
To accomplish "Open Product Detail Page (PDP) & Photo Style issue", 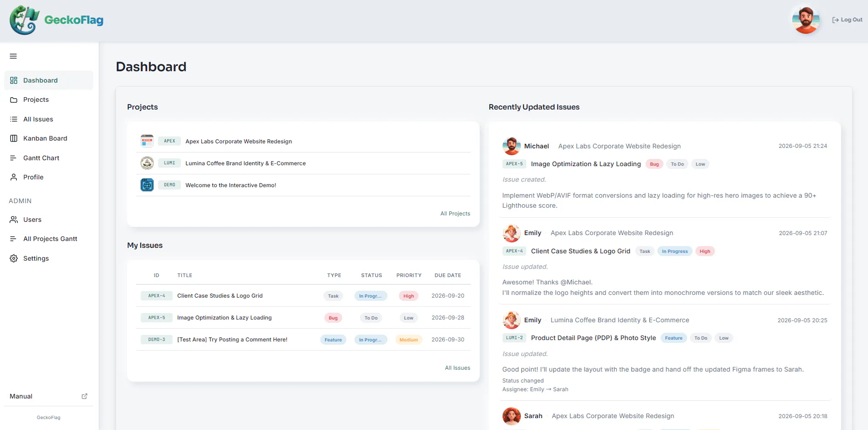I will (593, 338).
